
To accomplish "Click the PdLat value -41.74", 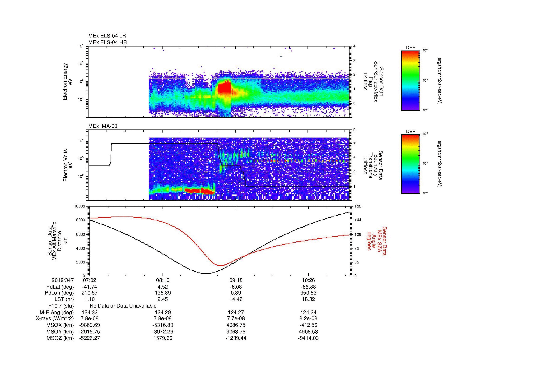I will point(89,287).
